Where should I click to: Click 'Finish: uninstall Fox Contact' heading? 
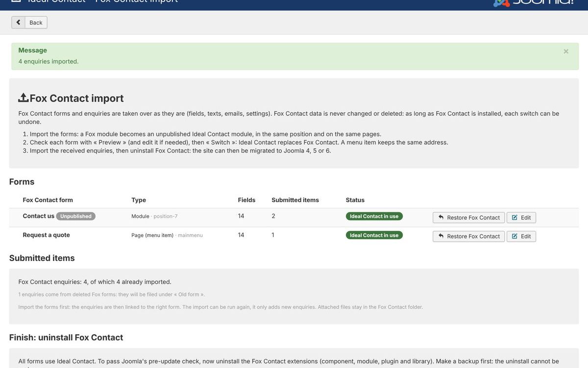click(x=66, y=338)
